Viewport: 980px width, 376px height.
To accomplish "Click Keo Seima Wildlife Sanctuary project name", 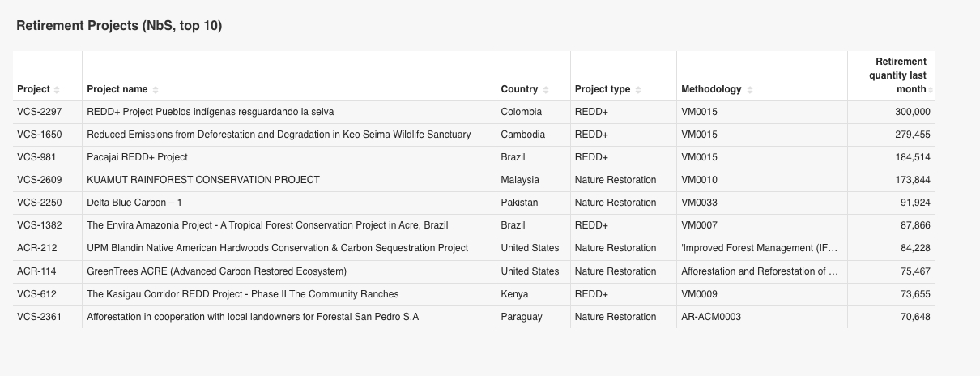I will [279, 135].
